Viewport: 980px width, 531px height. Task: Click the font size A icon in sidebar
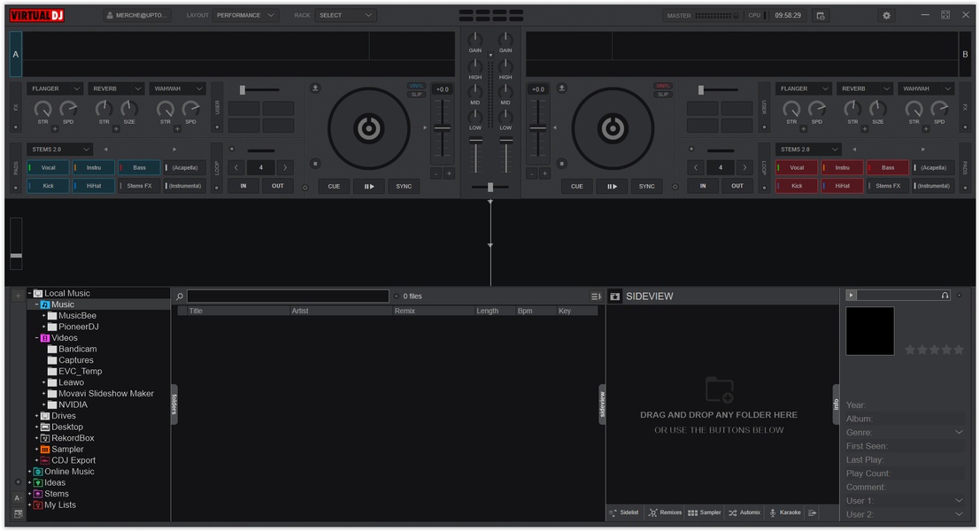point(18,498)
